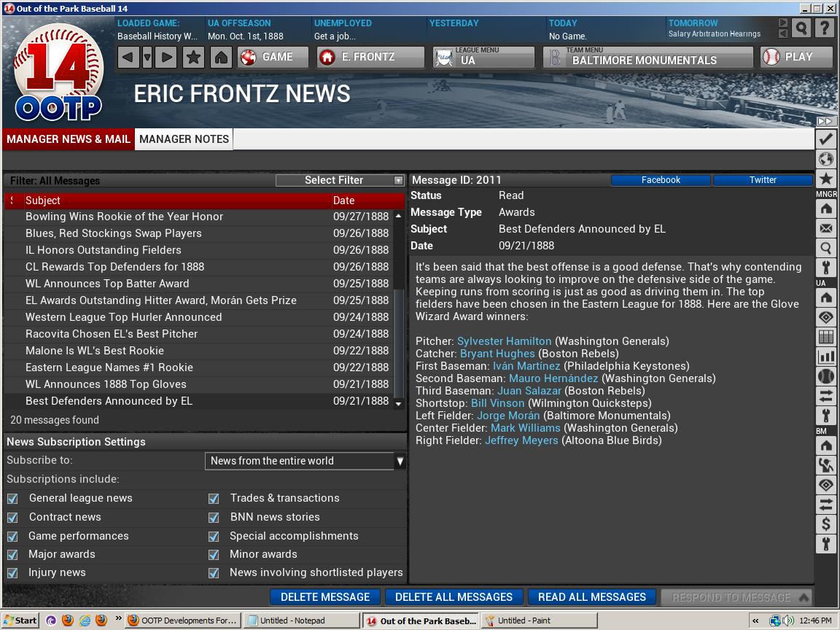Open help via the question mark icon
The image size is (840, 630).
[x=824, y=28]
